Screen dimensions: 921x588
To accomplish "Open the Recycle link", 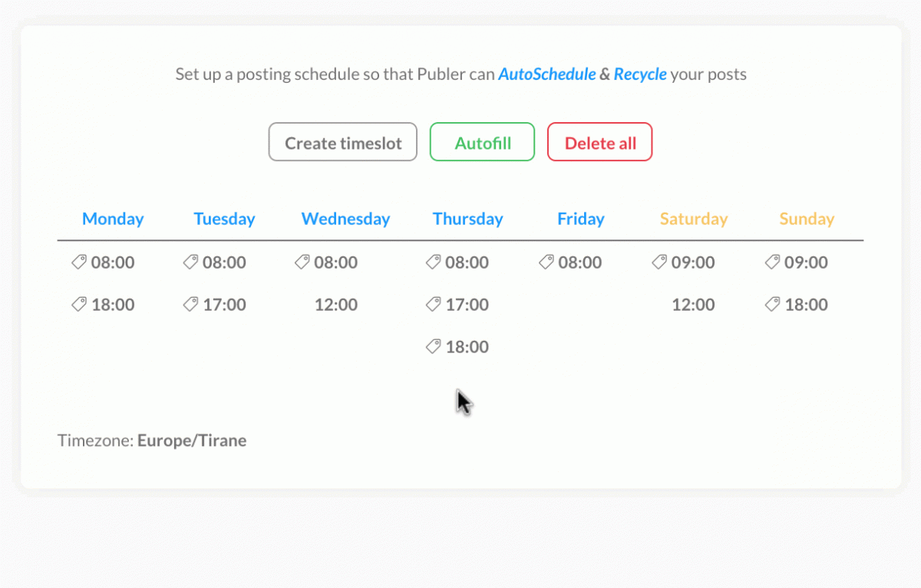I will point(639,74).
